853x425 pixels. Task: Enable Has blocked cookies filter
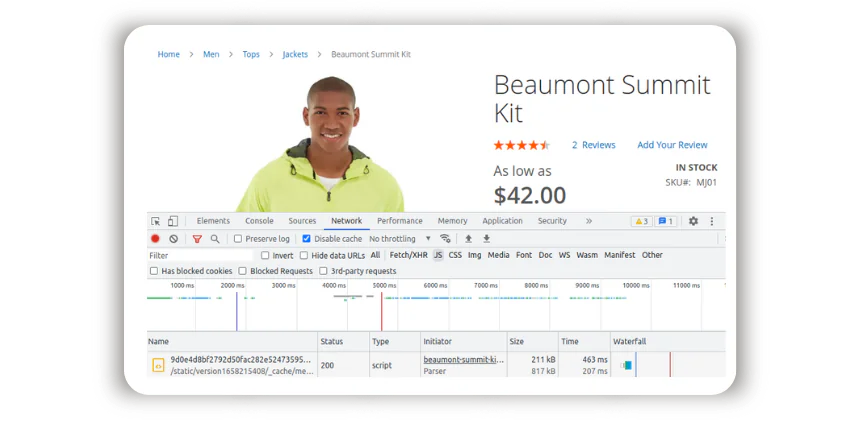click(154, 271)
